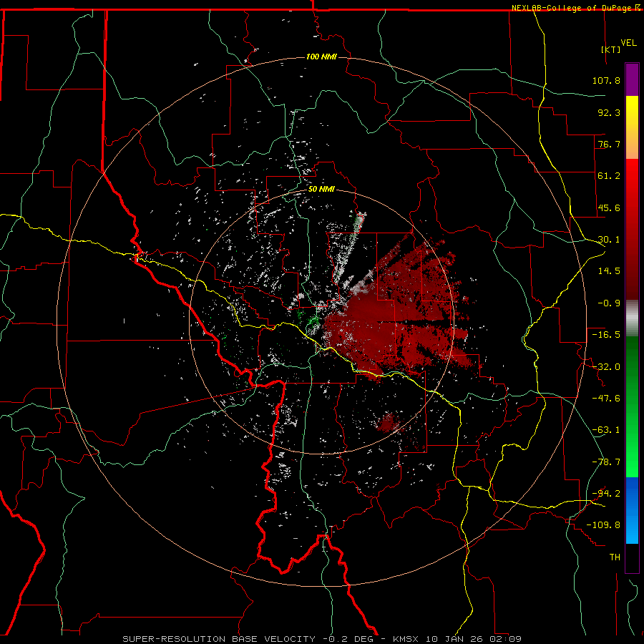
Task: Click SUPER-RESOLUTION BASE VELOCITY caption text
Action: 218,639
